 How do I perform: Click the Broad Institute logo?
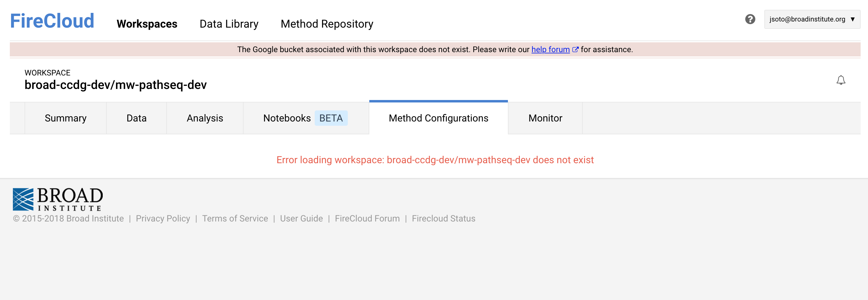pos(58,199)
